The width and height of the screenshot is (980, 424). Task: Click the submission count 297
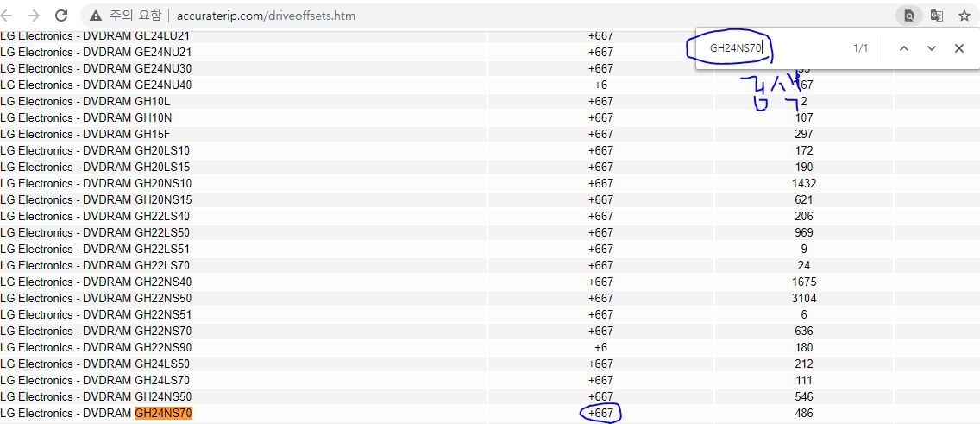[804, 134]
